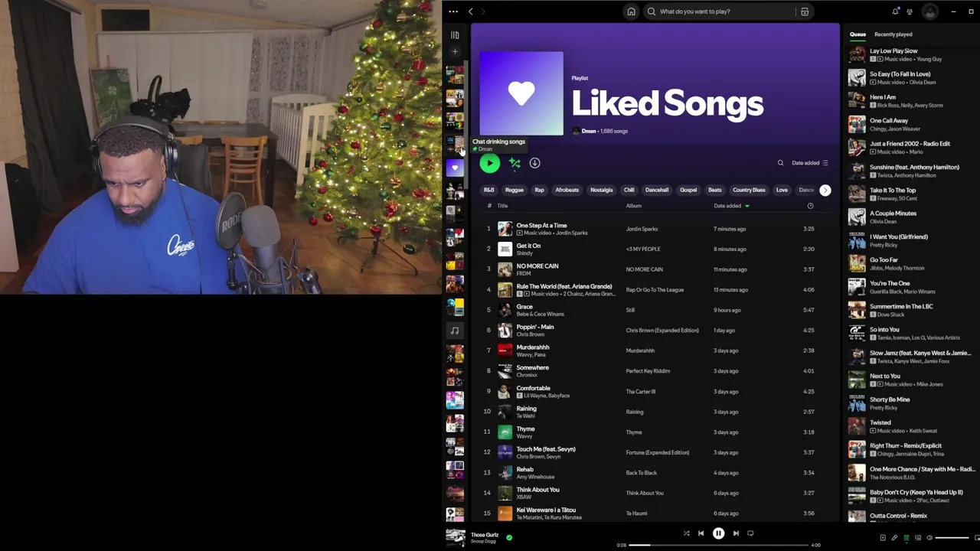This screenshot has height=551, width=980.
Task: Skip to the previous track
Action: point(701,533)
